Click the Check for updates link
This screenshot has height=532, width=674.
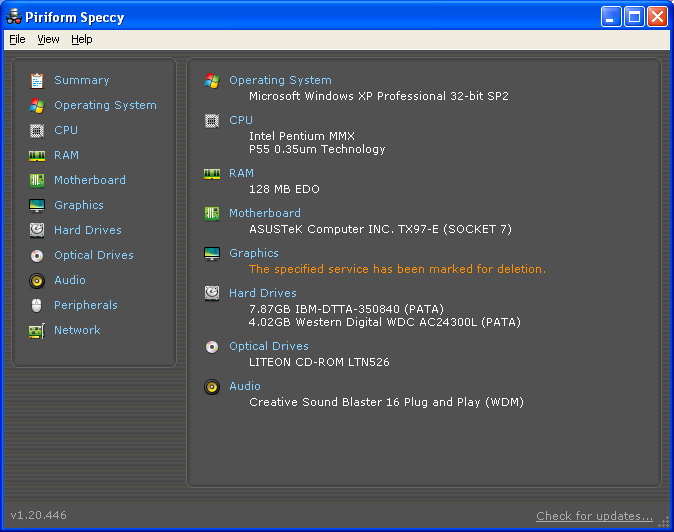(594, 516)
